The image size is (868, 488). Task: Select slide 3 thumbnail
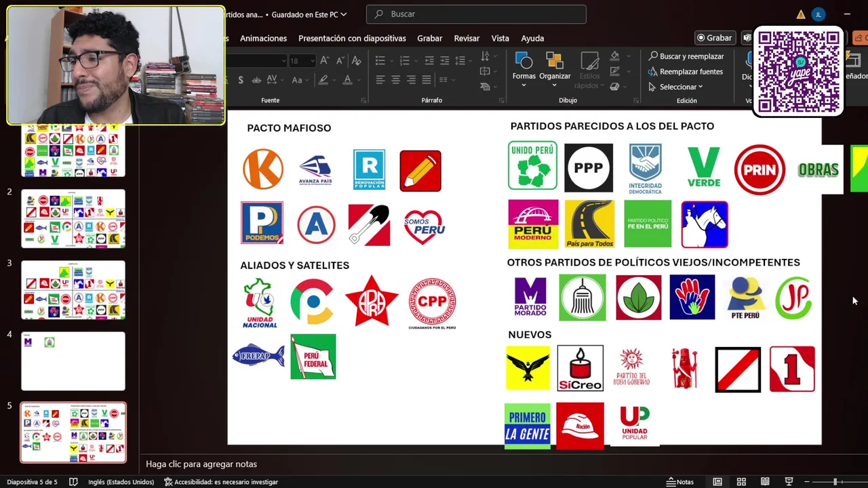tap(73, 290)
